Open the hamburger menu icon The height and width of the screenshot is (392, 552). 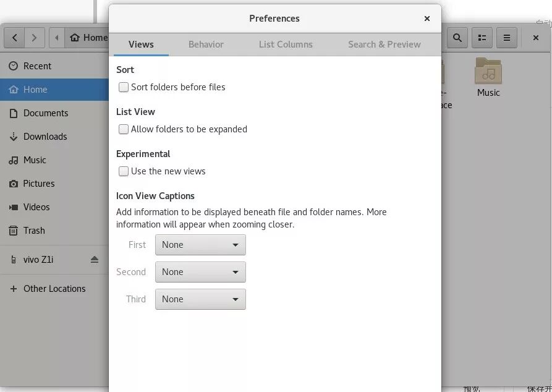tap(507, 38)
